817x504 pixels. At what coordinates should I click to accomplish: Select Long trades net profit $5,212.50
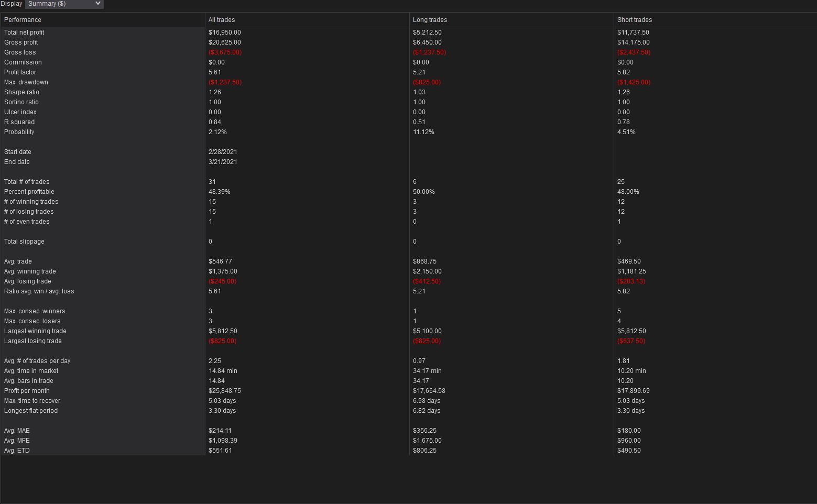427,32
